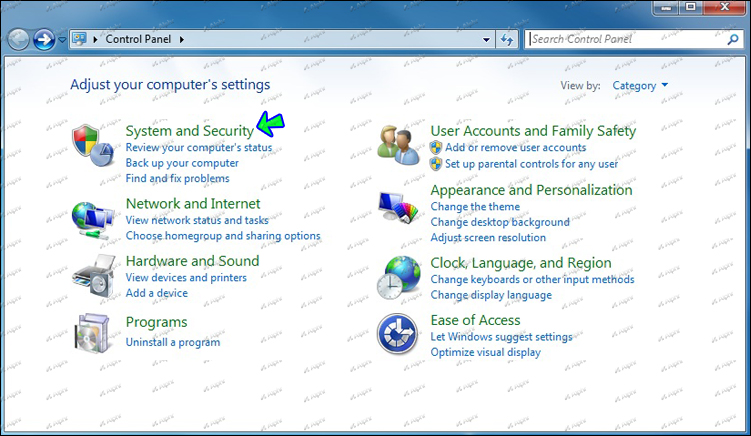Viewport: 751px width, 436px height.
Task: Open System and Security heading link
Action: click(x=190, y=131)
